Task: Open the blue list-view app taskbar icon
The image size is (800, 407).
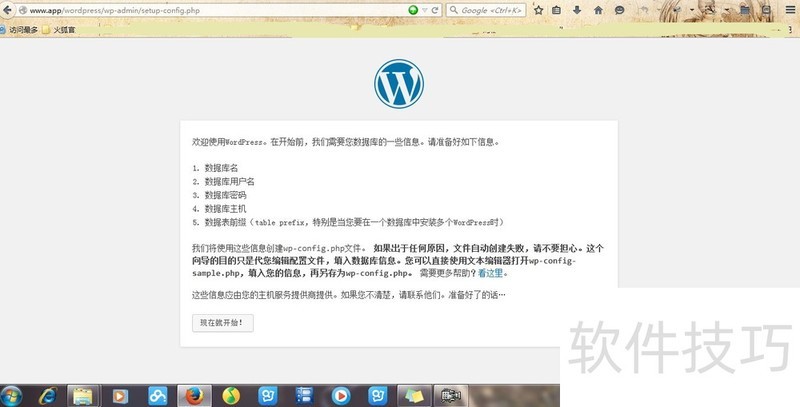Action: (x=304, y=396)
